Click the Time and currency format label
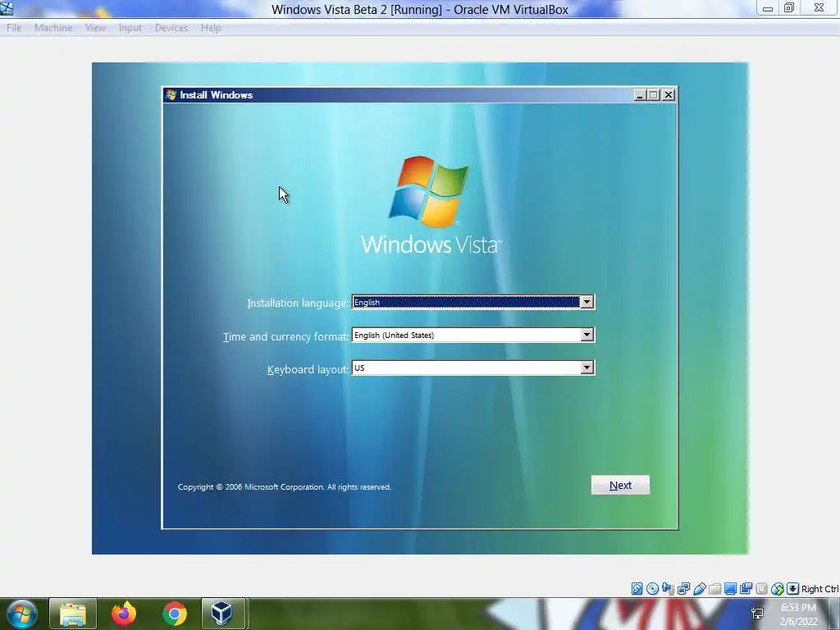 [x=285, y=336]
